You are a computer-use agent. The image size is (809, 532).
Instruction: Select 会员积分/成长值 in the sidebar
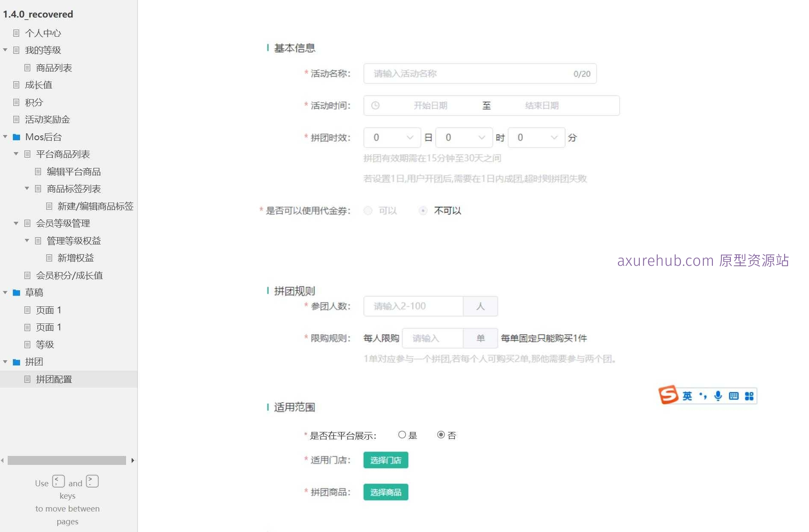70,276
